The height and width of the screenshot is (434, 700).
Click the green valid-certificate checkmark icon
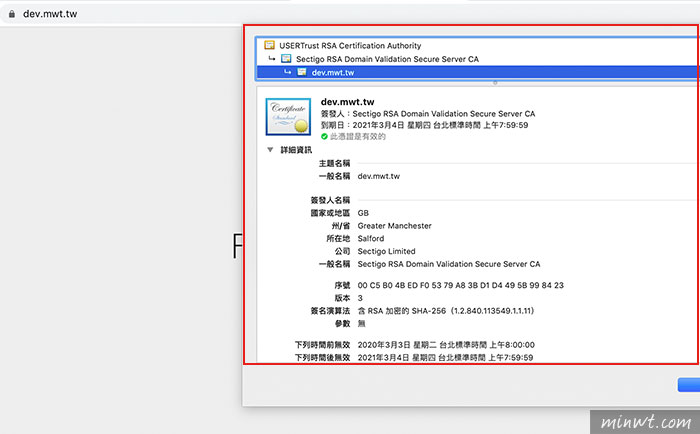click(x=324, y=137)
